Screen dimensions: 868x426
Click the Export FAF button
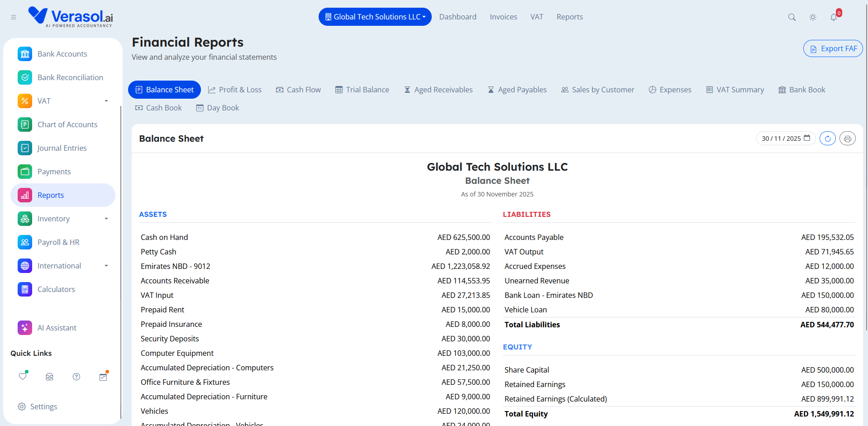tap(833, 48)
